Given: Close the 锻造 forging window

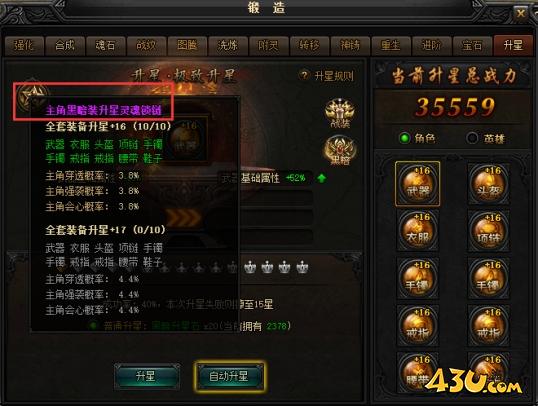Looking at the screenshot, I should [520, 14].
